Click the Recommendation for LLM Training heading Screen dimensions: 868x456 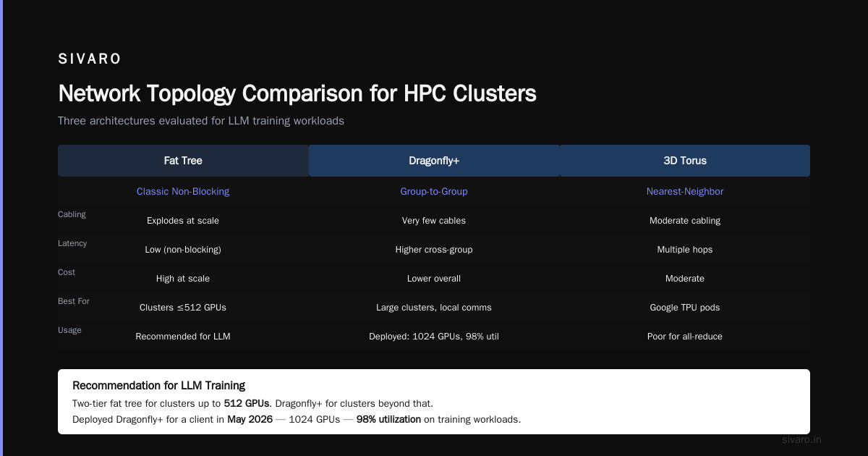coord(159,386)
